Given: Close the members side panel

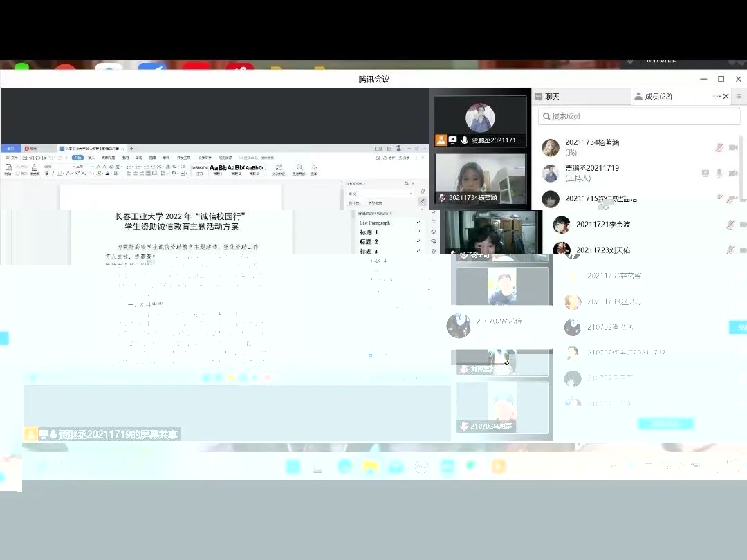Looking at the screenshot, I should click(x=726, y=96).
